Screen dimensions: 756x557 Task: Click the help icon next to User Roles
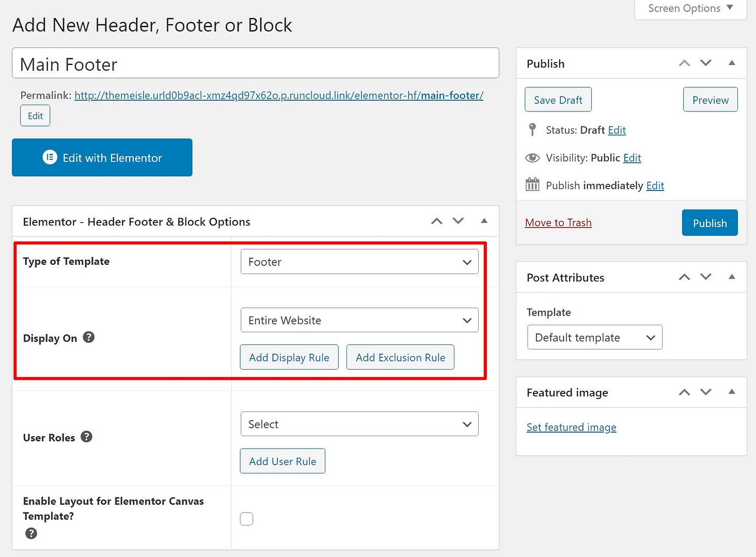(86, 437)
